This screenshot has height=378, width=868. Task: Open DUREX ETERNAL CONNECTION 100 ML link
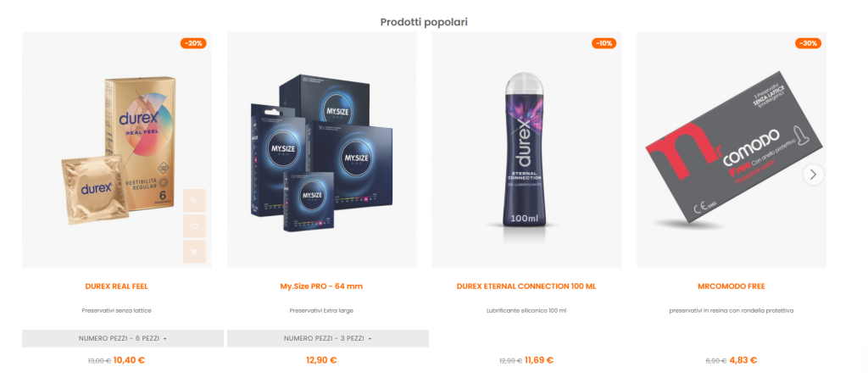[x=526, y=286]
